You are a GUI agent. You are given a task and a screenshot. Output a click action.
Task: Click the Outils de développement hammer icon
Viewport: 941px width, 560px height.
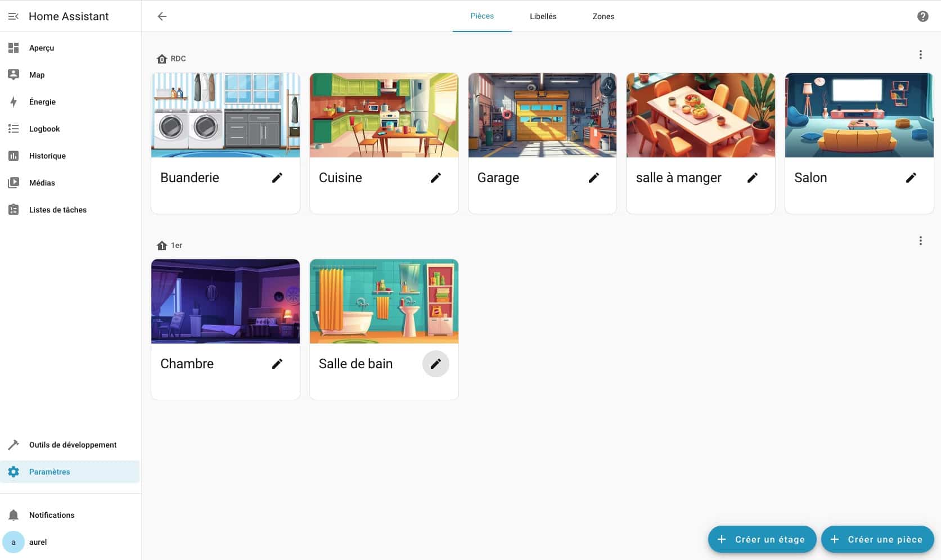tap(13, 445)
